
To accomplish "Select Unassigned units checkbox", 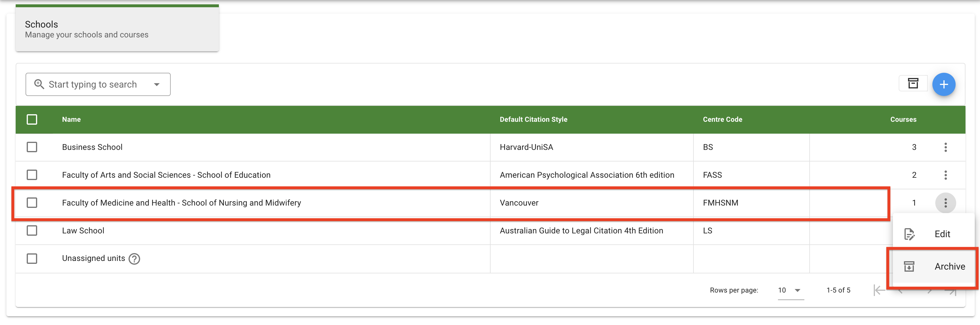I will click(x=32, y=259).
